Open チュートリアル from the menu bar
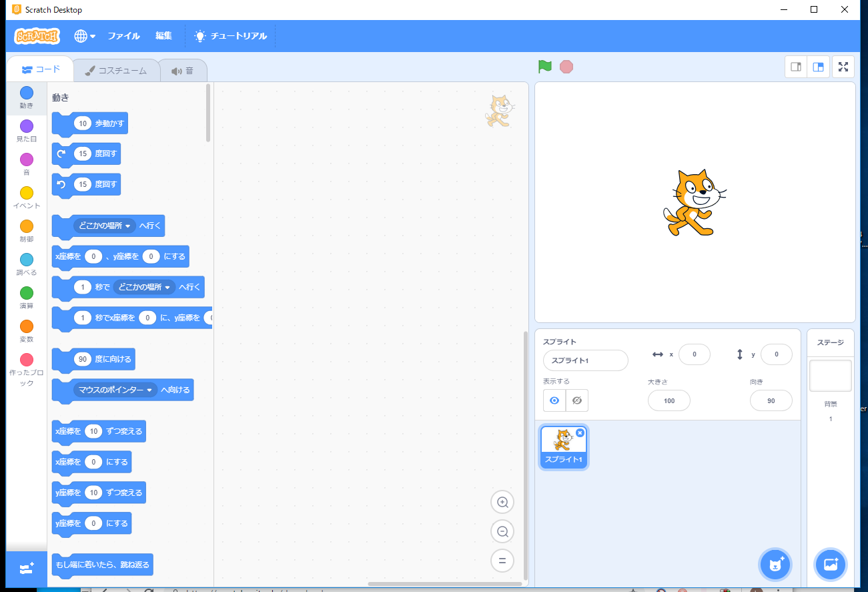The image size is (868, 592). coord(230,36)
